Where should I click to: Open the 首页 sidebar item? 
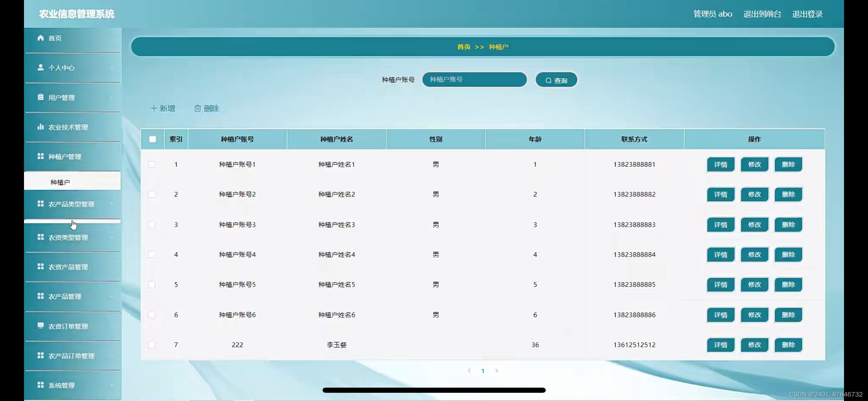tap(73, 38)
